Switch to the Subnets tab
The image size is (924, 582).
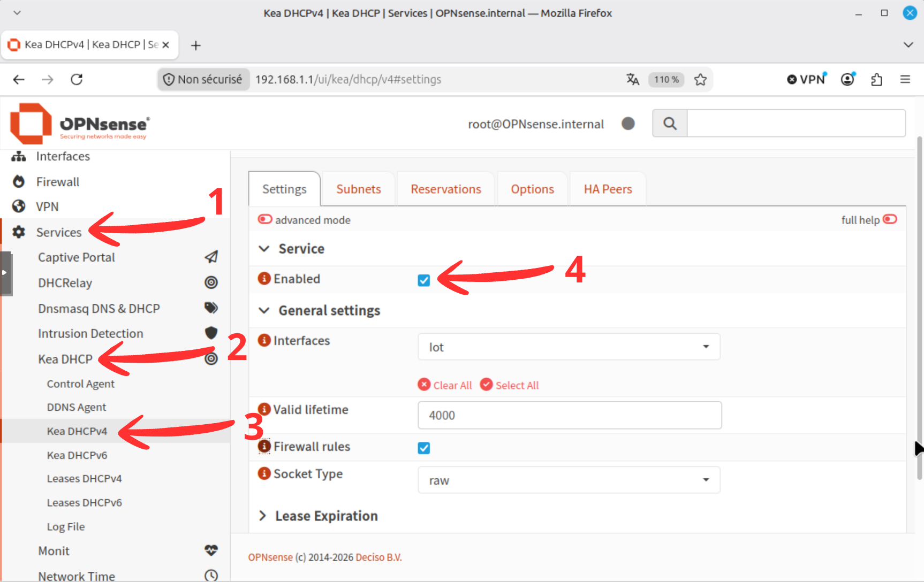click(359, 189)
